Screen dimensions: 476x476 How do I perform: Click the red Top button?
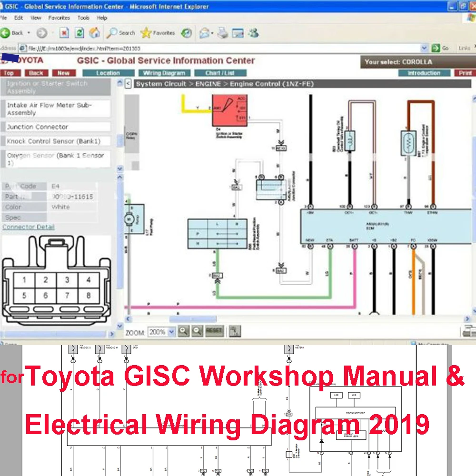point(10,73)
